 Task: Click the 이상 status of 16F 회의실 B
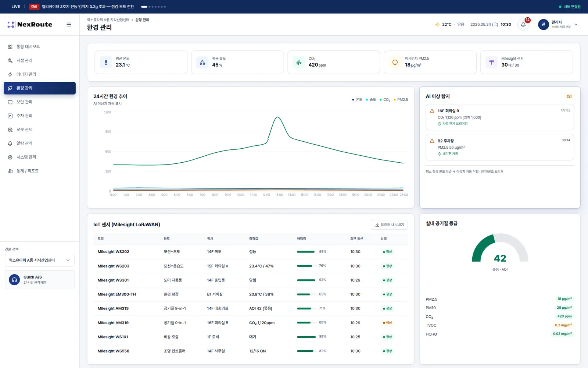[387, 323]
